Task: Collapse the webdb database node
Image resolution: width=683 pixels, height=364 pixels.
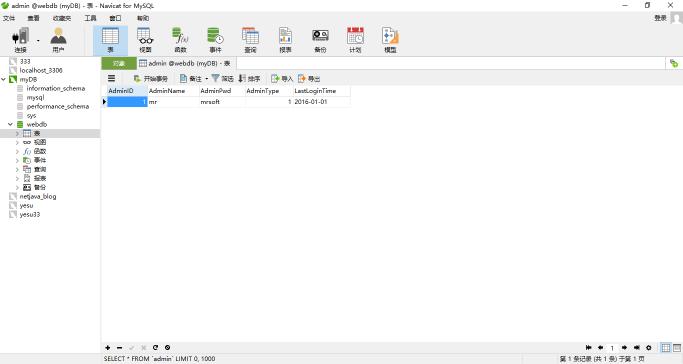Action: click(10, 125)
